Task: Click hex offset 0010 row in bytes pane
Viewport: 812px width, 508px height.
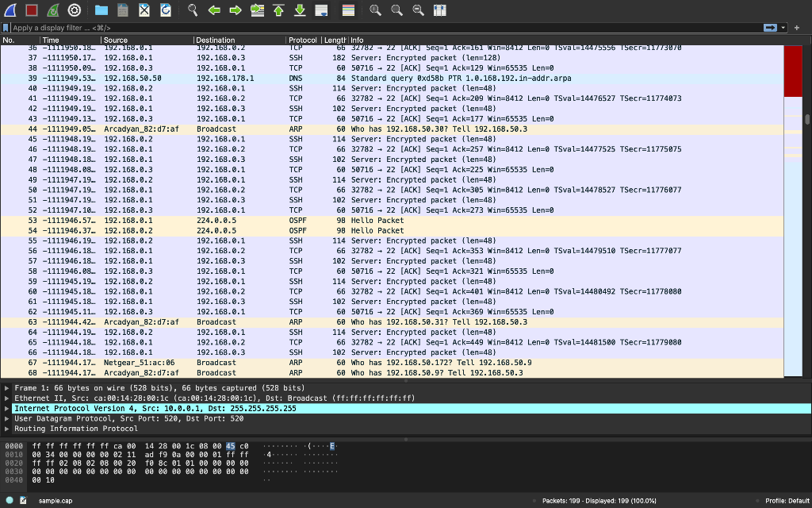Action: coord(14,455)
